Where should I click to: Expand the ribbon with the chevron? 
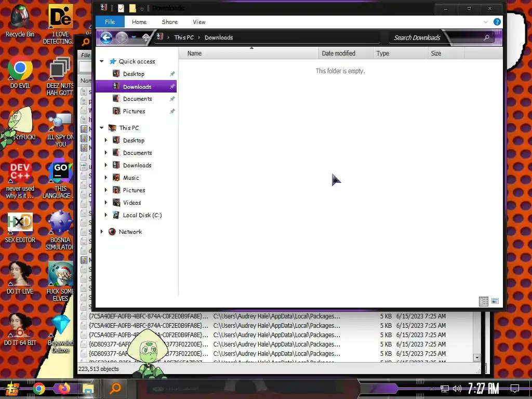(x=486, y=22)
